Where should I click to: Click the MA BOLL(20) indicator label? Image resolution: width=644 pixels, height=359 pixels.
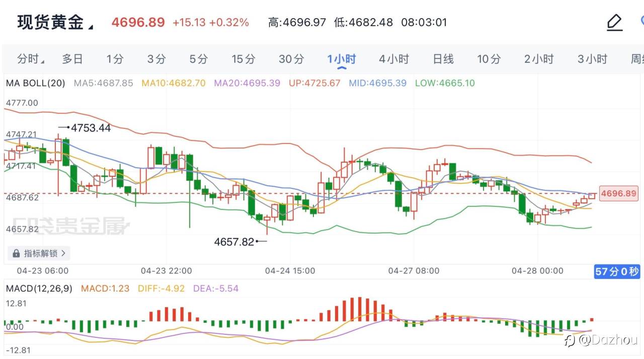tap(36, 83)
